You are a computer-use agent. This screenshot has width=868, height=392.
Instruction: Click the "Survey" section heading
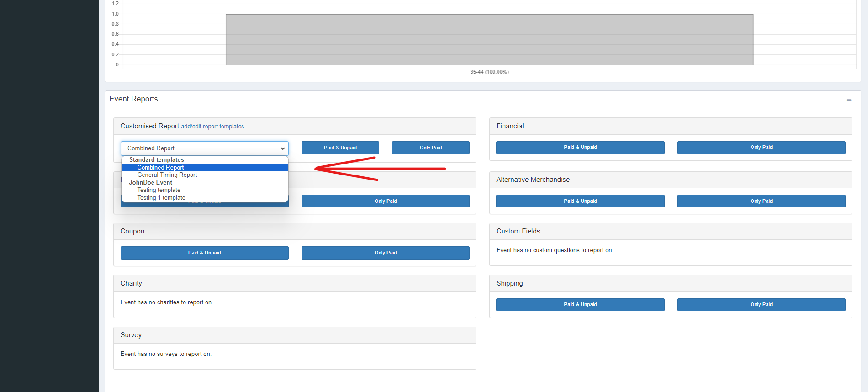pos(131,335)
